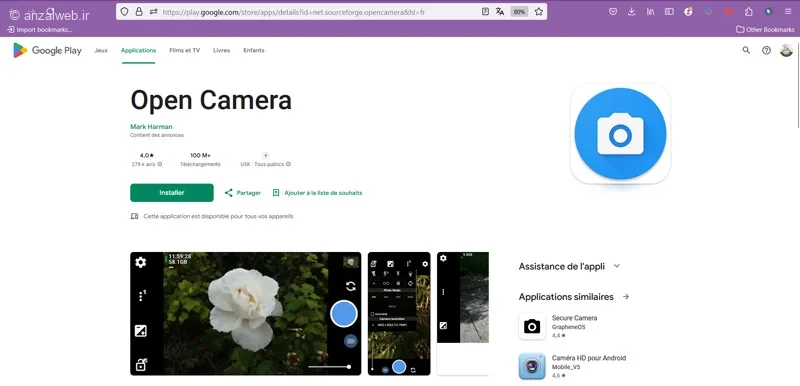Click the Contient des annonces text

click(157, 135)
